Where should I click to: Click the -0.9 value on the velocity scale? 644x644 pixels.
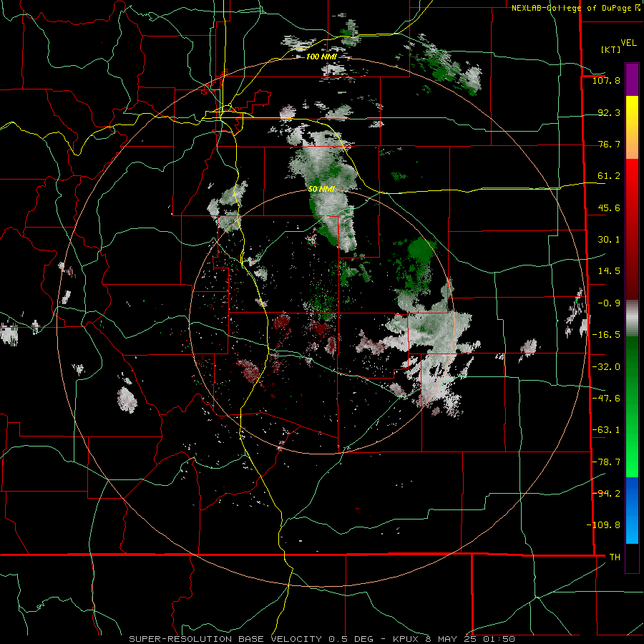pyautogui.click(x=609, y=303)
